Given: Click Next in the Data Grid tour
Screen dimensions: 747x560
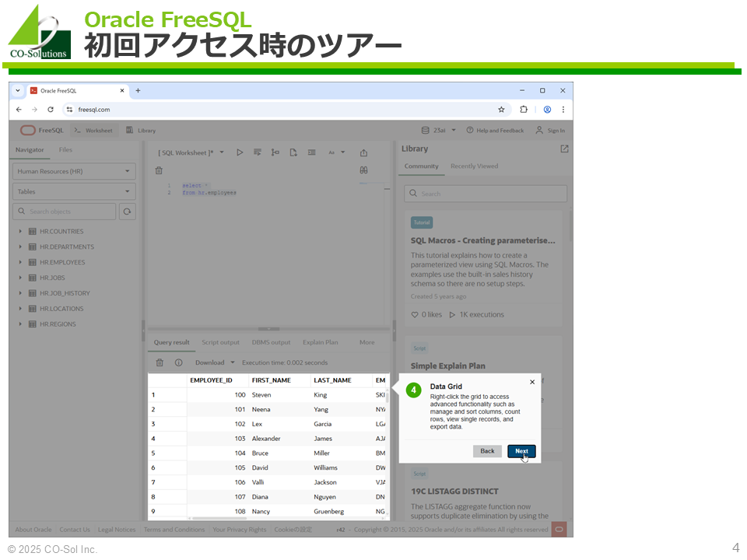Looking at the screenshot, I should pyautogui.click(x=521, y=451).
